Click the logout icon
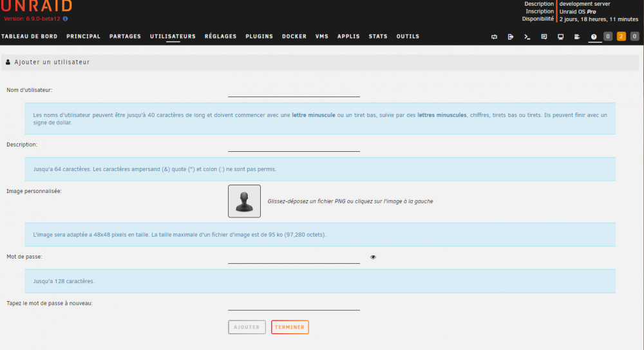The height and width of the screenshot is (350, 644). pos(511,37)
